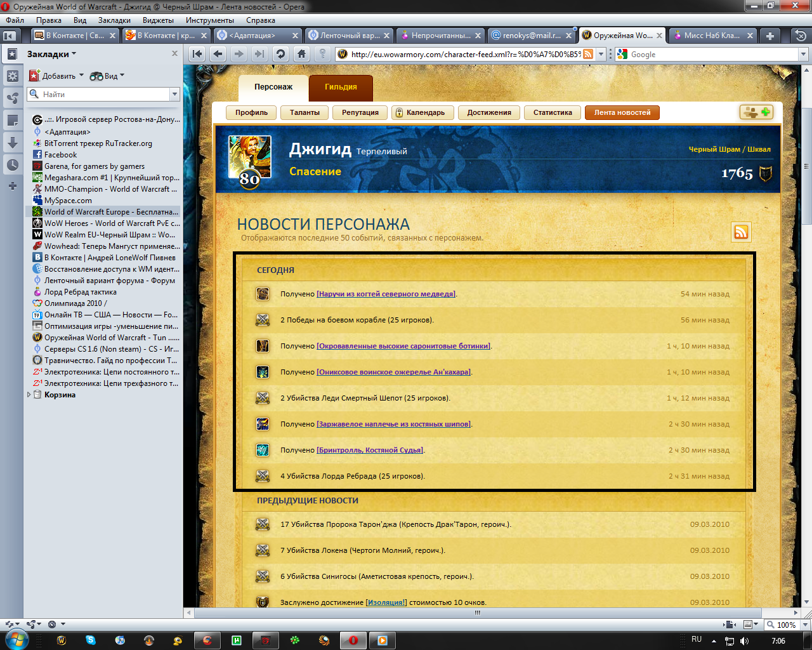Screen dimensions: 812x650
Task: Click the Лента новостей button
Action: click(622, 112)
